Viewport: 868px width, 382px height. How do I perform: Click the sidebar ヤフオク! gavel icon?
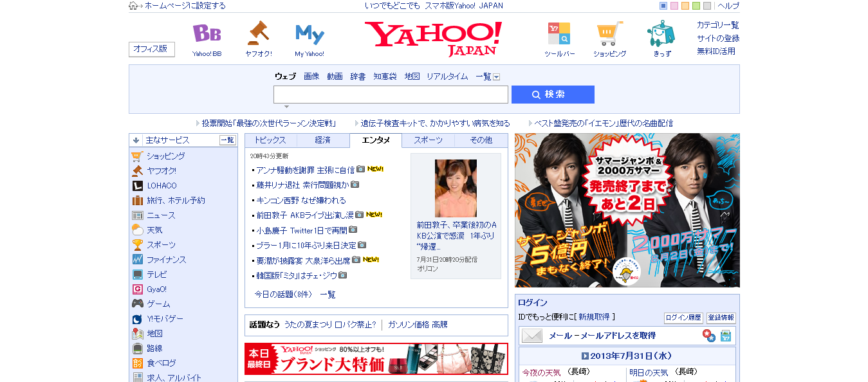(x=137, y=170)
